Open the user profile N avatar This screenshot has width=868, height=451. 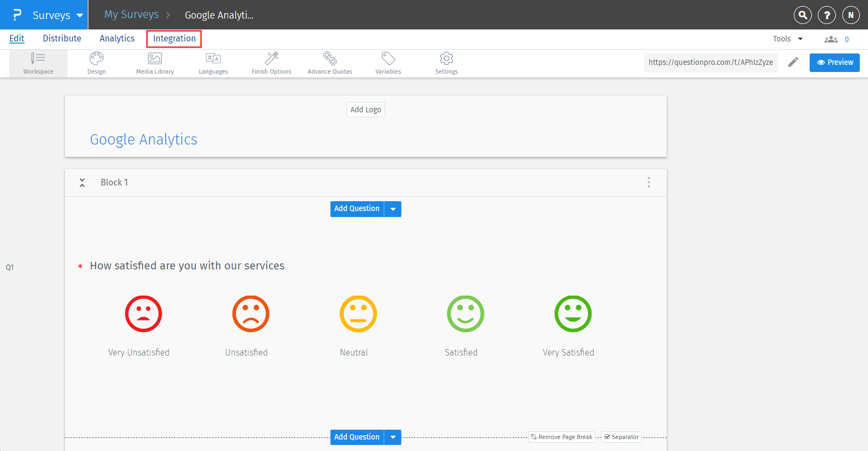[851, 15]
